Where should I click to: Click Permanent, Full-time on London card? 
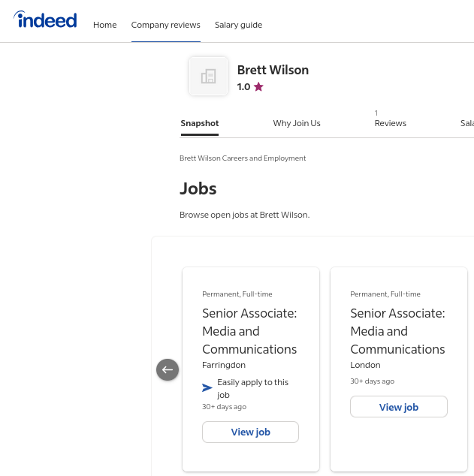coord(385,294)
